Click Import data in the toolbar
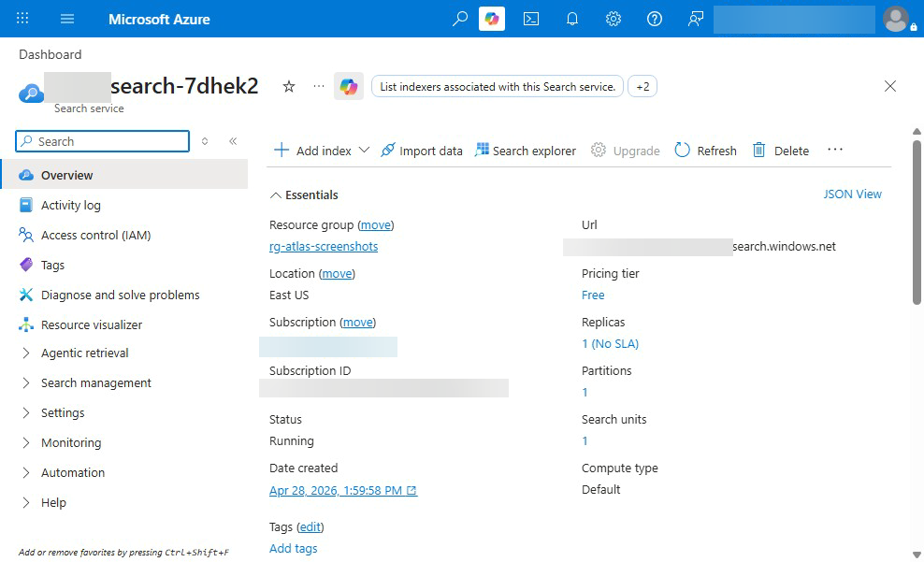 click(x=422, y=151)
